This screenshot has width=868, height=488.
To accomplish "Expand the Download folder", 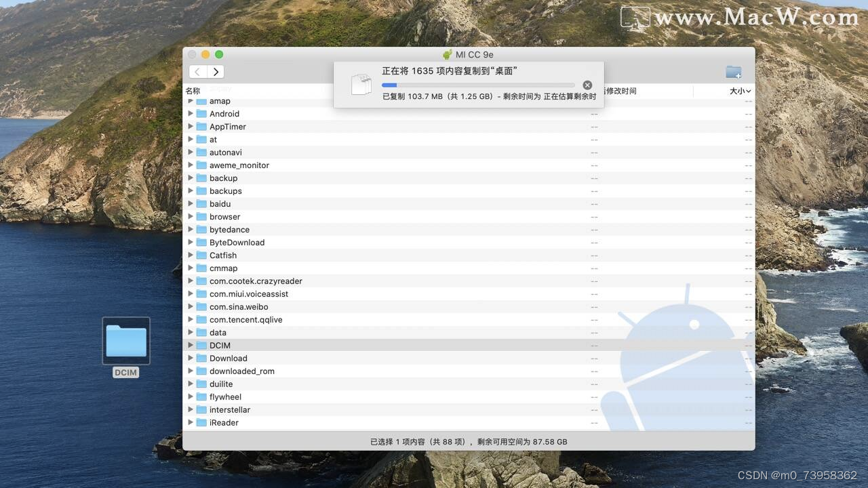I will coord(191,359).
